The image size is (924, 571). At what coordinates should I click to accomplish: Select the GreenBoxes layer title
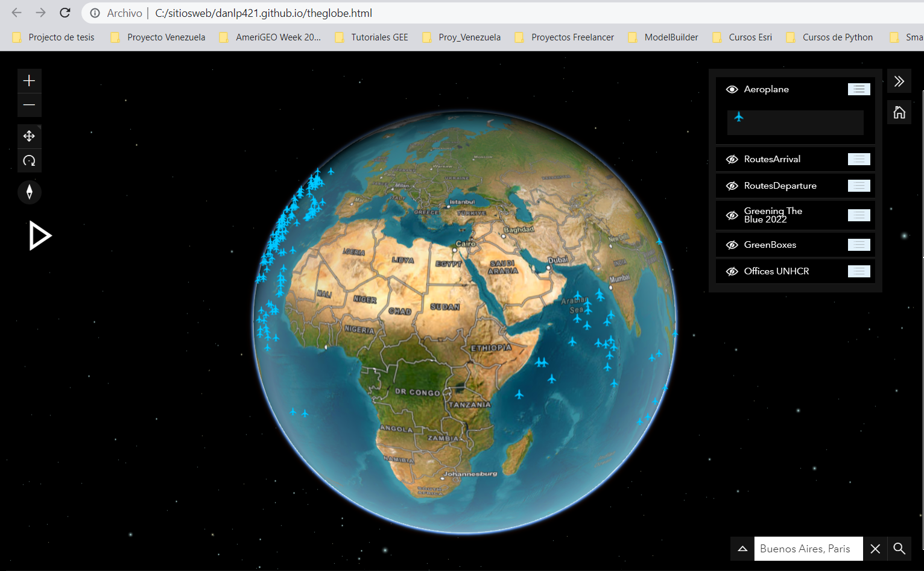770,245
